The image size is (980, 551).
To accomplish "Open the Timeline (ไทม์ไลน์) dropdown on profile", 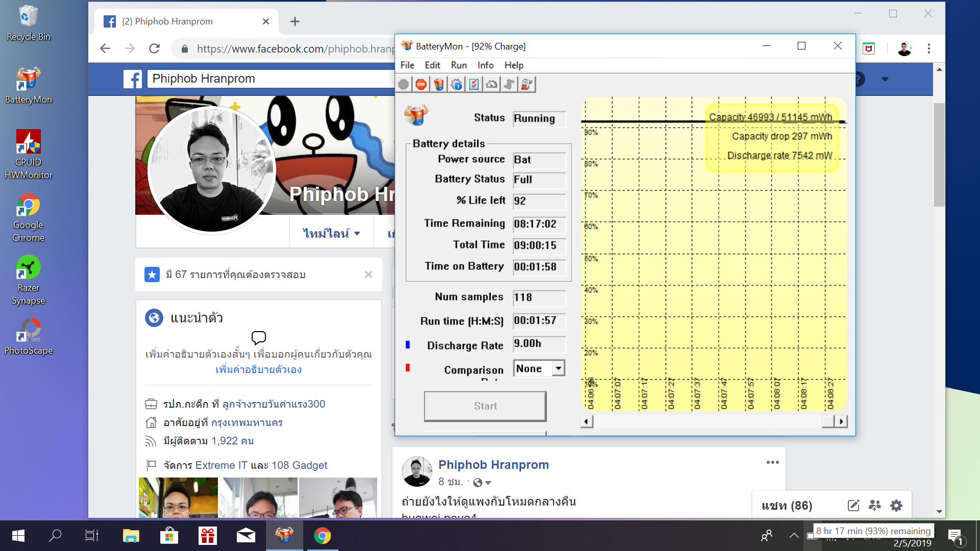I will coord(332,233).
